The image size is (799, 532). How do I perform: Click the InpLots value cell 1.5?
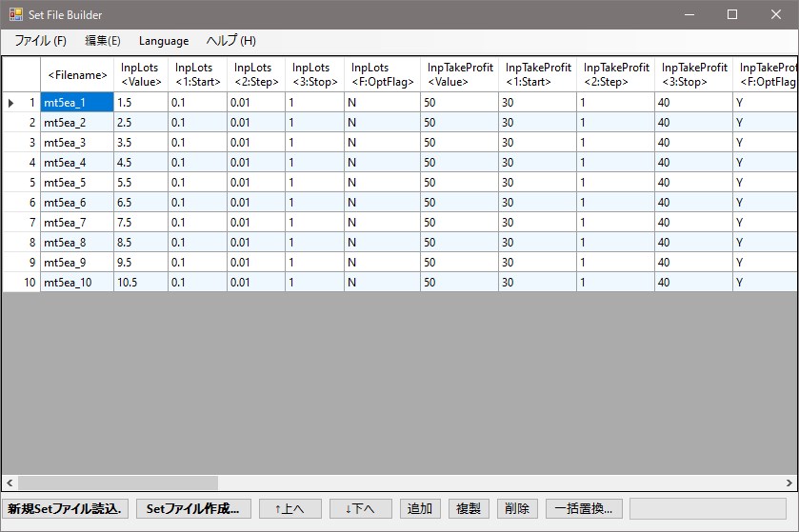pos(141,103)
